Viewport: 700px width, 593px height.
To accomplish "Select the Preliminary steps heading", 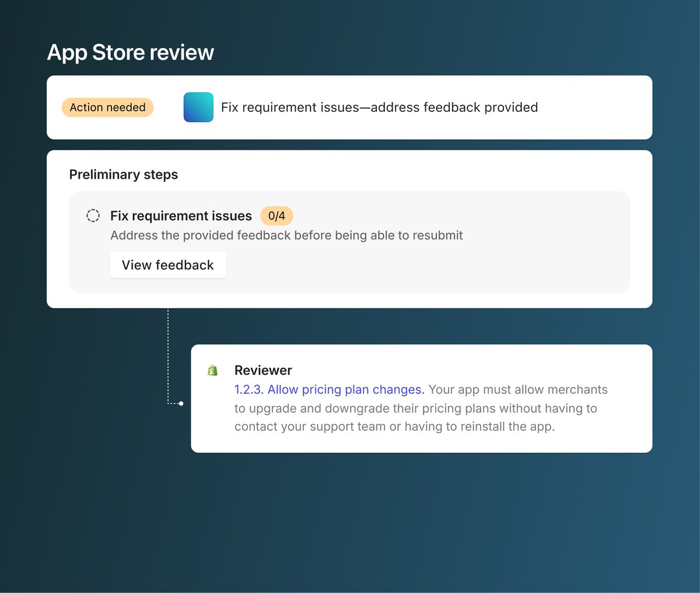I will [x=124, y=175].
